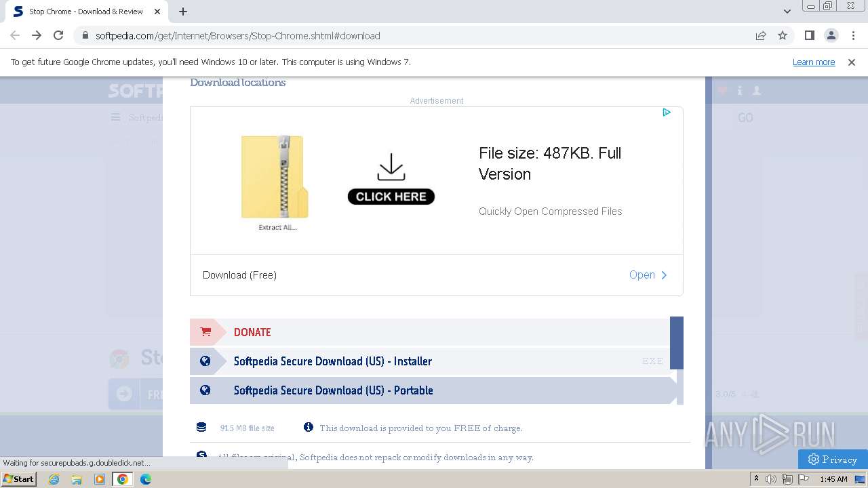Open Privacy settings button

(x=833, y=460)
